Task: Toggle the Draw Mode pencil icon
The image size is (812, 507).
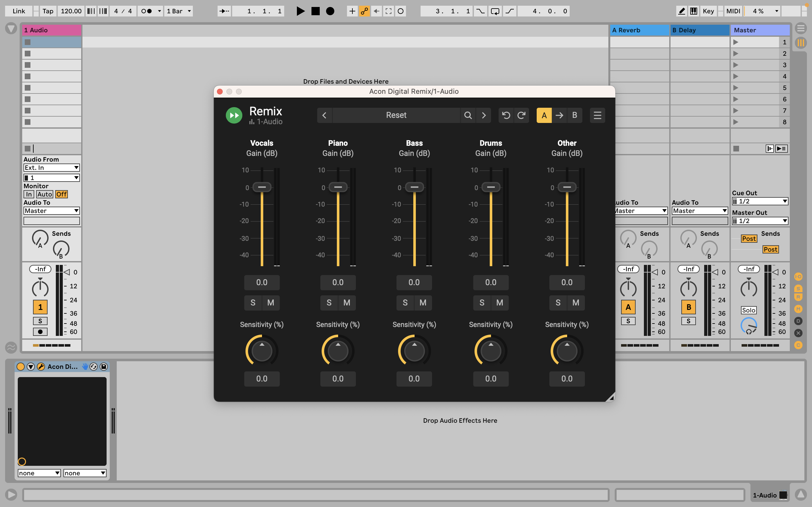Action: [x=681, y=11]
